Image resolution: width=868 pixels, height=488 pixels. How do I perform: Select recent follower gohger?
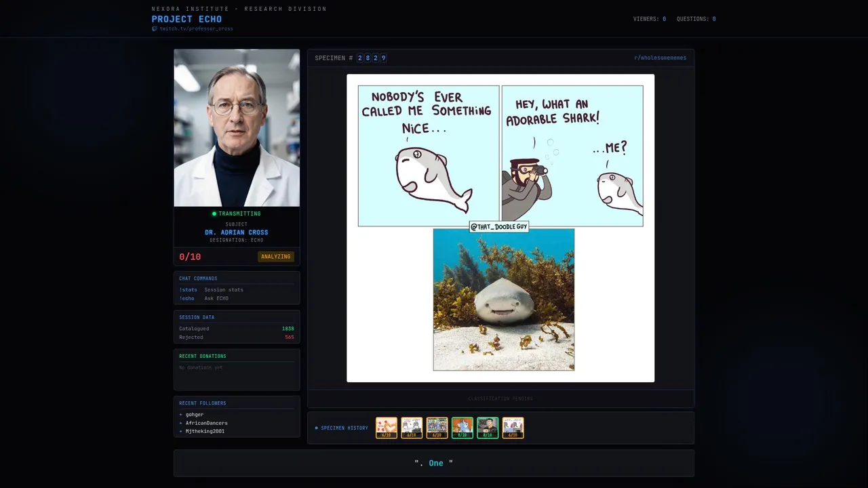(x=194, y=415)
